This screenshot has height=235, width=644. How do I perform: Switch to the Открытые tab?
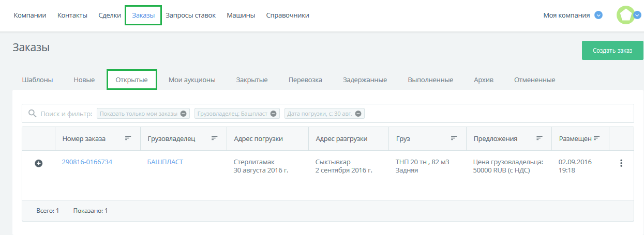pyautogui.click(x=132, y=80)
